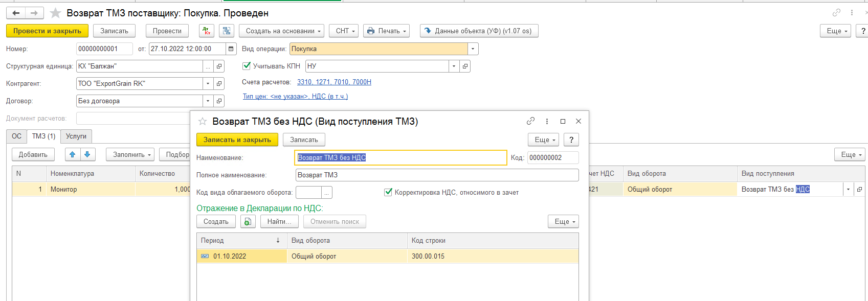Click Записать и закрыть in dialog
868x301 pixels.
point(237,140)
